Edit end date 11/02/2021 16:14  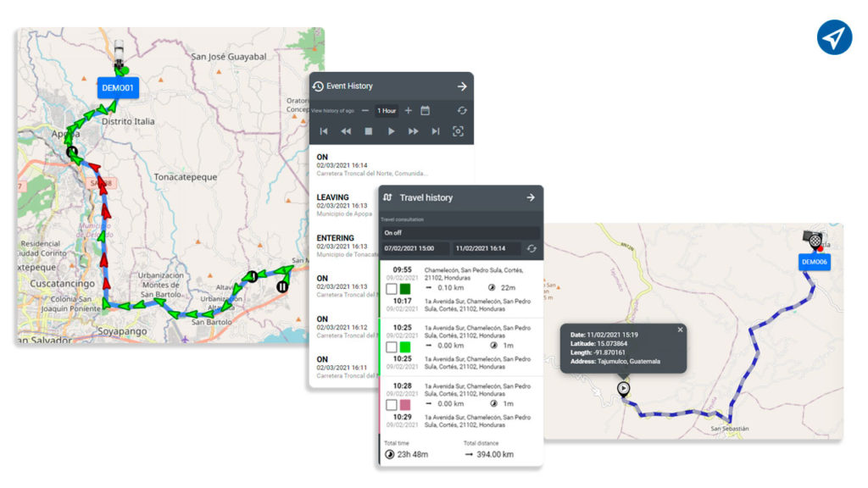486,248
